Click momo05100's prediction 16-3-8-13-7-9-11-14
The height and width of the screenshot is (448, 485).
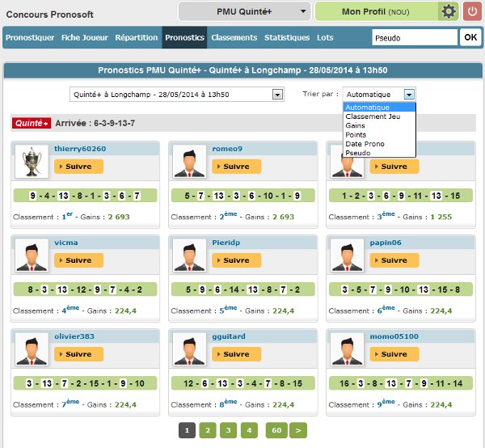tap(401, 383)
